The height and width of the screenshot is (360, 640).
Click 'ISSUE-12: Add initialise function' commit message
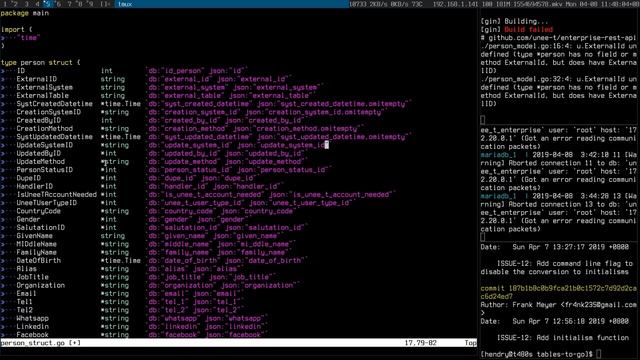[x=563, y=338]
